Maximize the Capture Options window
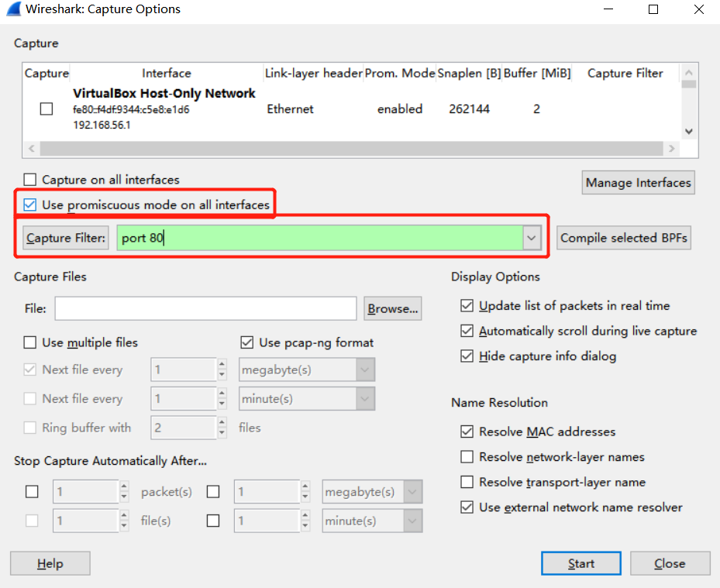The height and width of the screenshot is (588, 720). (x=653, y=9)
